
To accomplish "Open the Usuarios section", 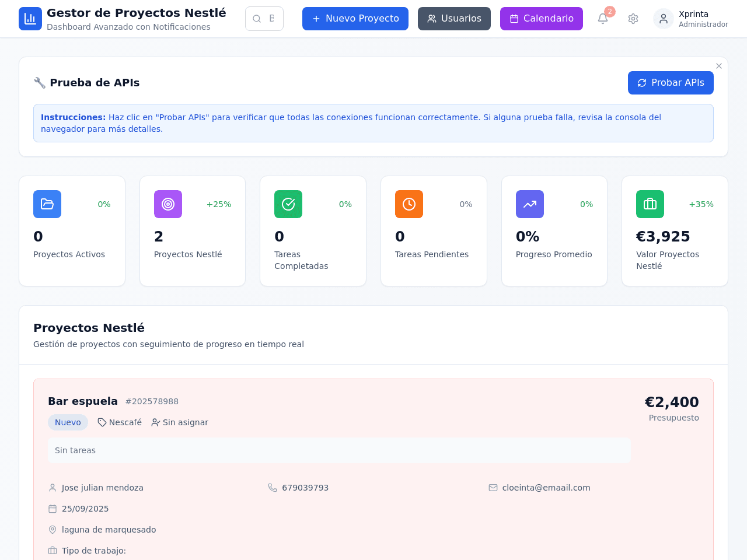I will (454, 19).
